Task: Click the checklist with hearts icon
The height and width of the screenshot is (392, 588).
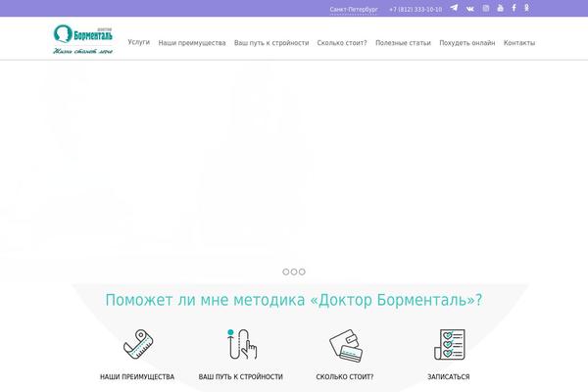Action: (x=449, y=344)
